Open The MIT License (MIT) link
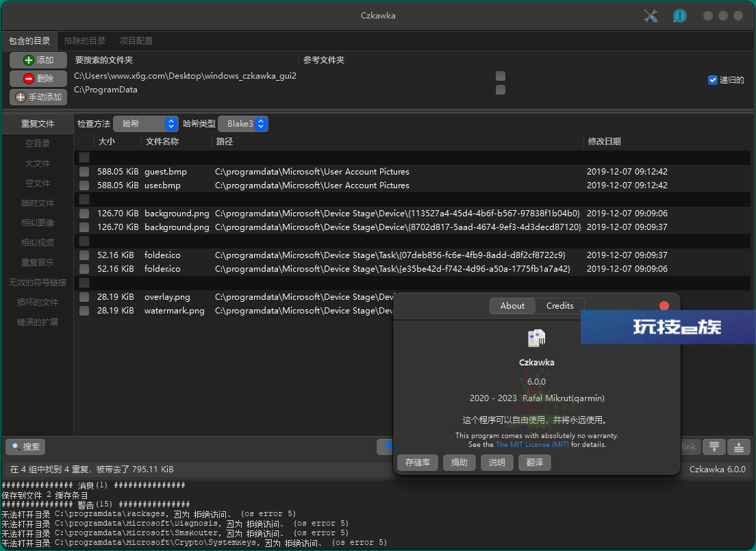This screenshot has width=756, height=551. (532, 444)
